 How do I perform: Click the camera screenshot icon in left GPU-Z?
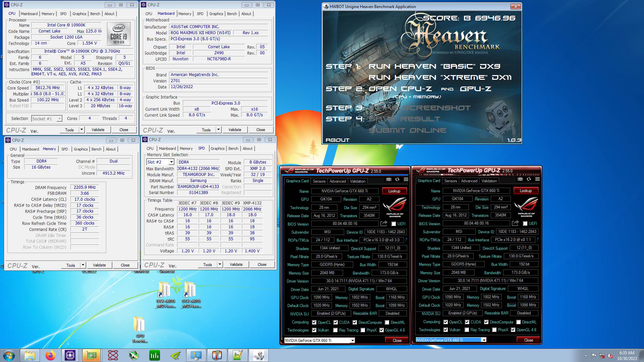(x=388, y=179)
